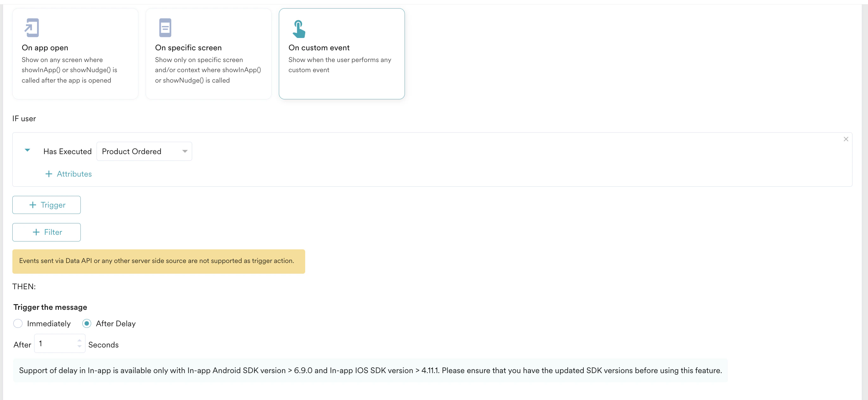Image resolution: width=868 pixels, height=400 pixels.
Task: Click the plus icon inside the Trigger button
Action: [33, 204]
